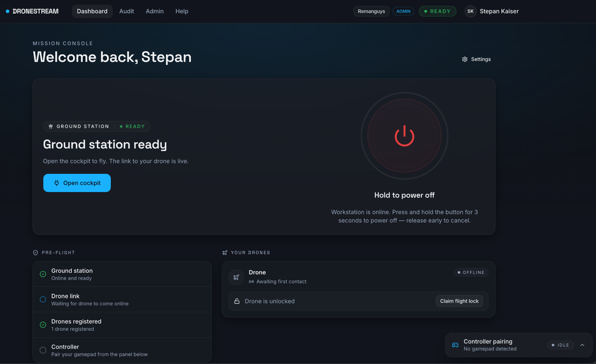Click the Dronestream logo
This screenshot has height=364, width=596.
[32, 11]
